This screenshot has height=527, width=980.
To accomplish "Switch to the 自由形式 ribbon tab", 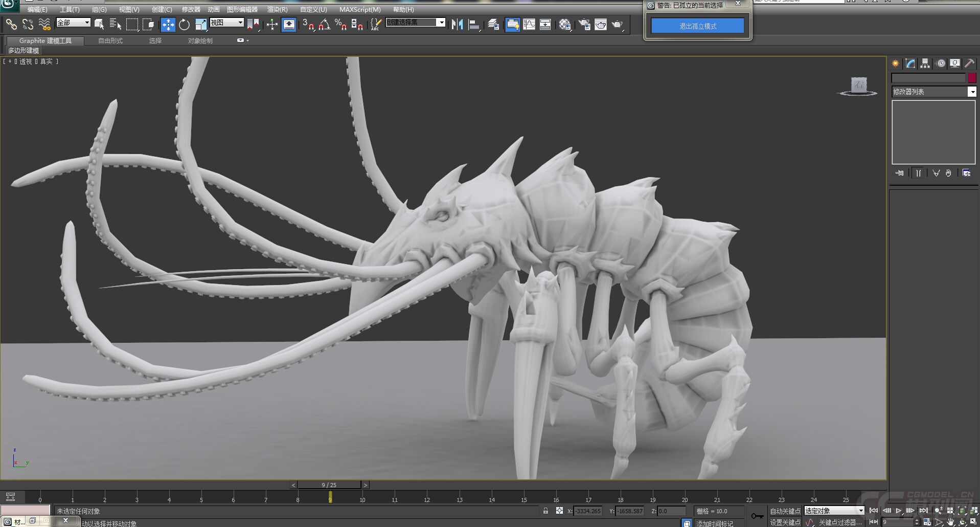I will (110, 40).
